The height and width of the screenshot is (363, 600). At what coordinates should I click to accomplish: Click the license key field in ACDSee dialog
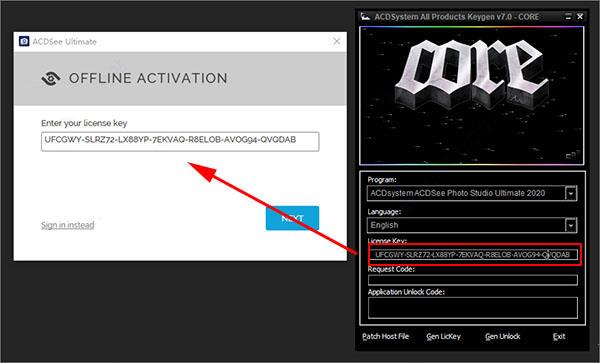[x=180, y=142]
